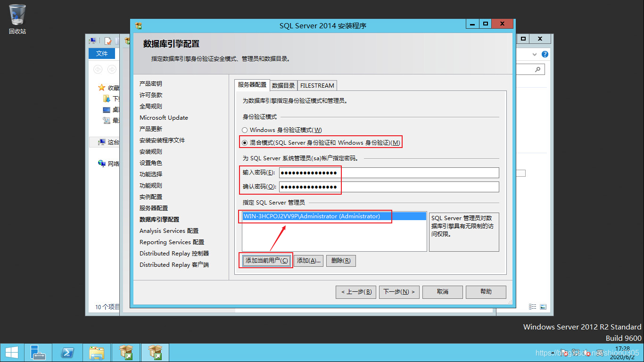Open Server Manager from the taskbar
Screen dimensions: 644x362
coord(38,353)
